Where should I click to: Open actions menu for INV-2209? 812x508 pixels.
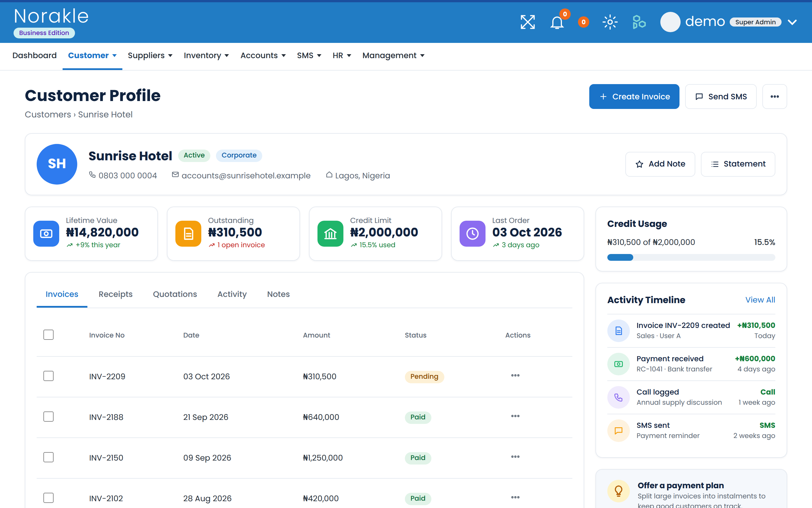point(515,376)
